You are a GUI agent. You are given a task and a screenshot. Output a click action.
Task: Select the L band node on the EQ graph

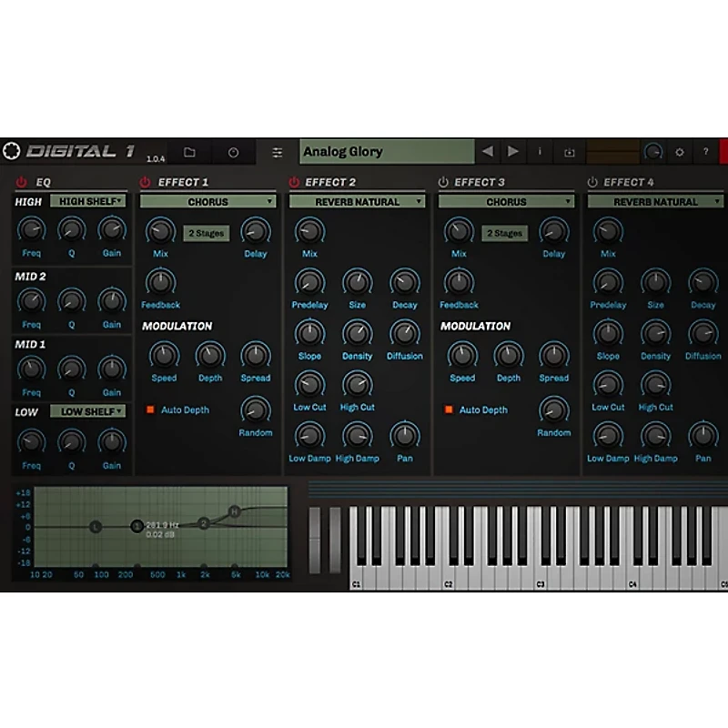point(96,527)
